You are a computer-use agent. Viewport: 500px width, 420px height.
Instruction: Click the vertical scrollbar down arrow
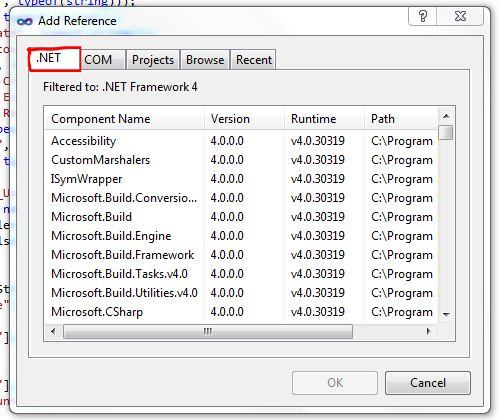[x=446, y=314]
